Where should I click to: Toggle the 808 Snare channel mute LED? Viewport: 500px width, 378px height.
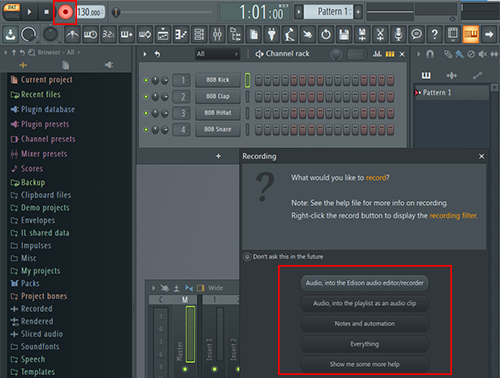pyautogui.click(x=146, y=129)
